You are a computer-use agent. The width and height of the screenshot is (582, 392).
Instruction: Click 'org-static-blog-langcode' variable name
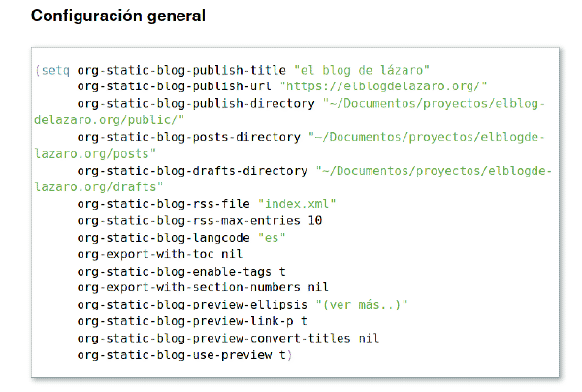tap(163, 238)
